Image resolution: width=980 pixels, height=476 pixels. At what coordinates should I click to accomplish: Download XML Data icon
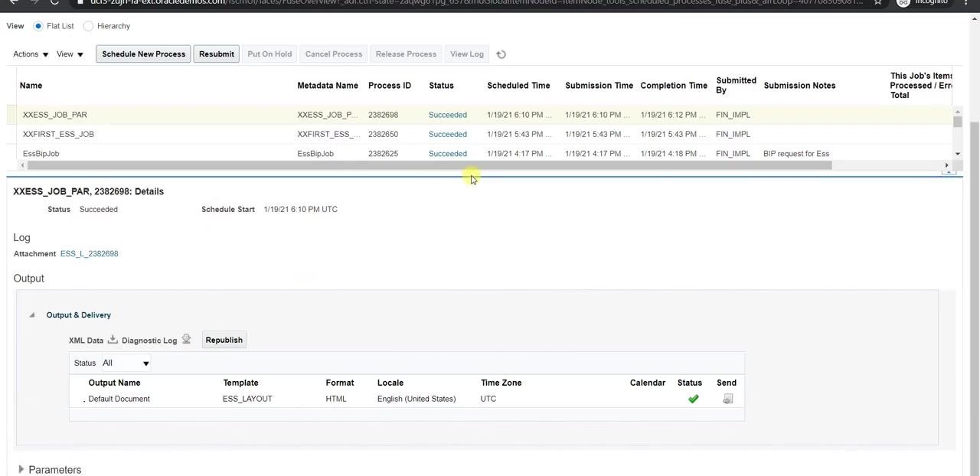[113, 340]
